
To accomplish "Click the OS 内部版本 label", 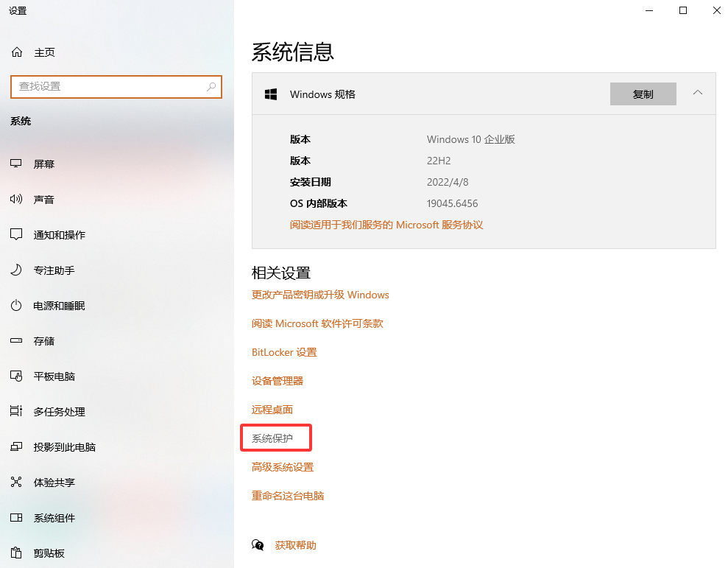I will coord(319,203).
